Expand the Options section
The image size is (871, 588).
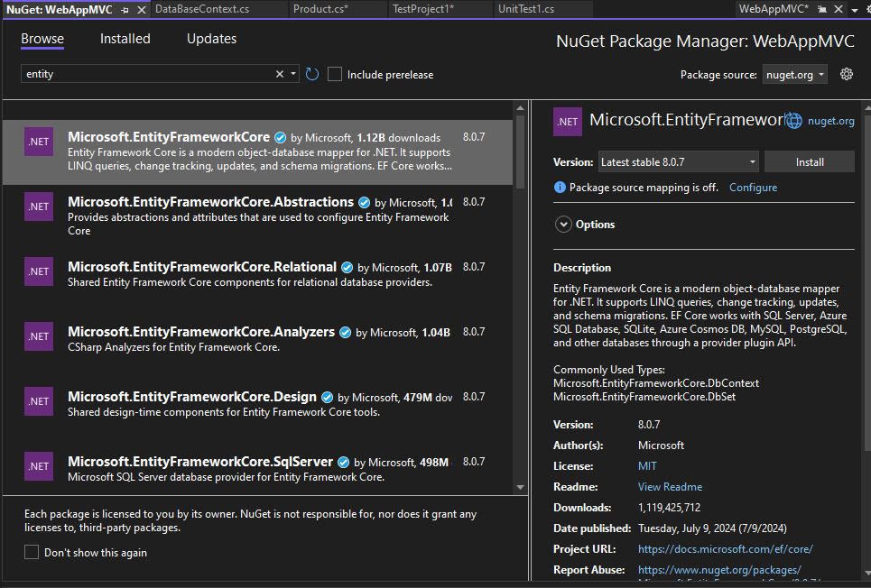point(563,225)
